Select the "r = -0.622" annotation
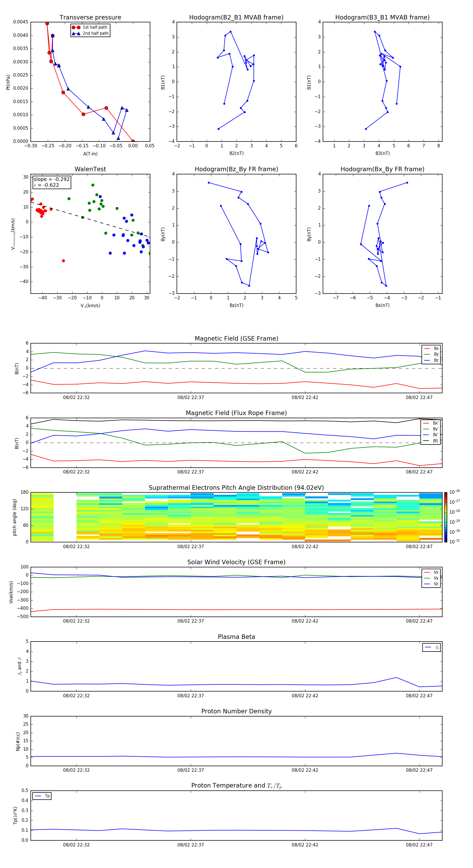Viewport: 473px width, 868px height. [x=47, y=185]
